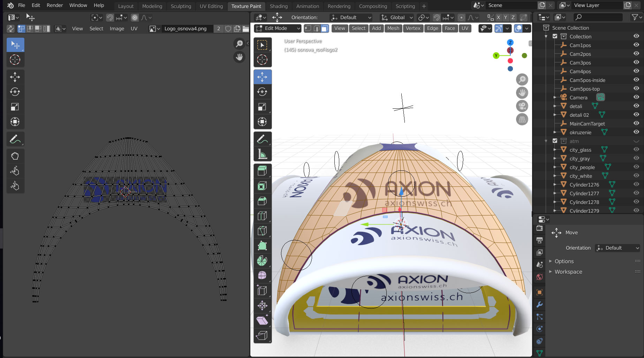The width and height of the screenshot is (644, 358).
Task: Switch perspective/orthographic view in viewport
Action: tap(522, 120)
